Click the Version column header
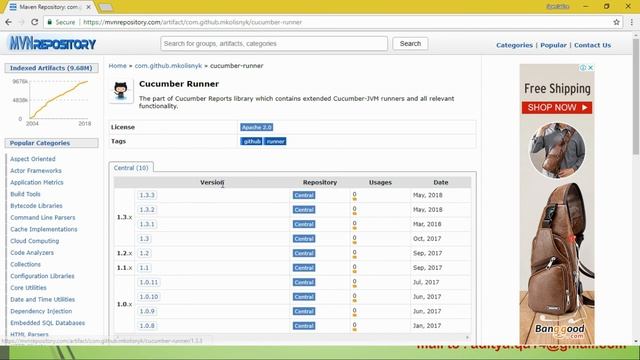640x360 pixels. (x=212, y=182)
